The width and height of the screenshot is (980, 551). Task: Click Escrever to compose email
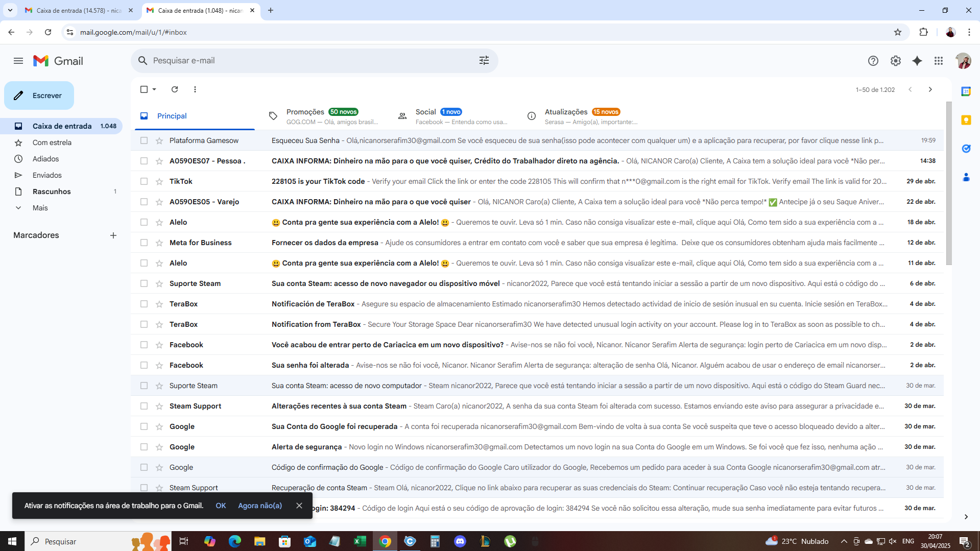[x=39, y=95]
